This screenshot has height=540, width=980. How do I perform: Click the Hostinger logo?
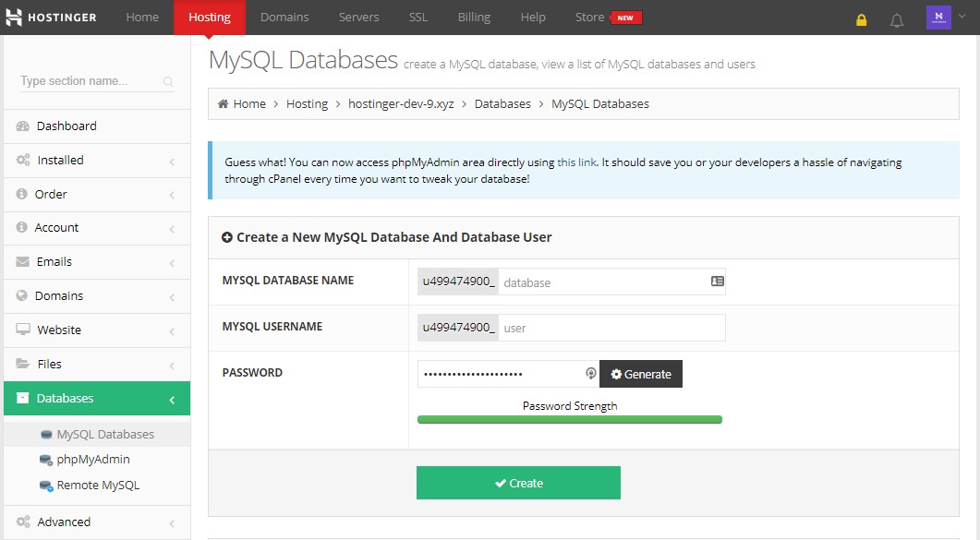click(51, 17)
